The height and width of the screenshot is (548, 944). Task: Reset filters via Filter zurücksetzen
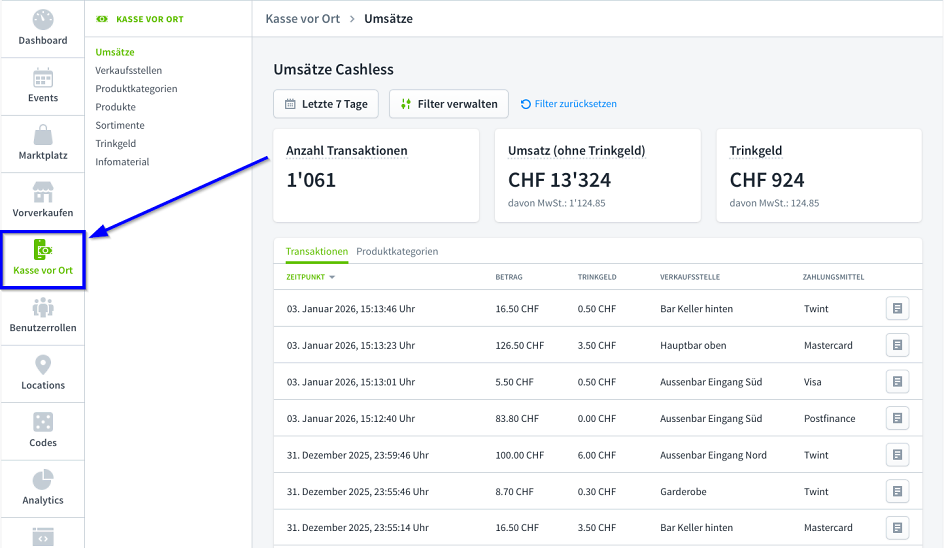point(568,104)
